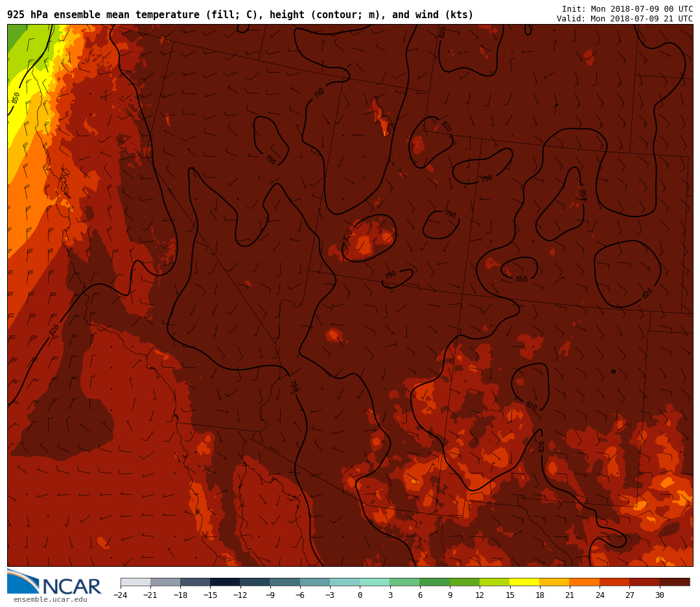Click the 24 colorbar tick label
The height and width of the screenshot is (607, 700).
point(600,595)
